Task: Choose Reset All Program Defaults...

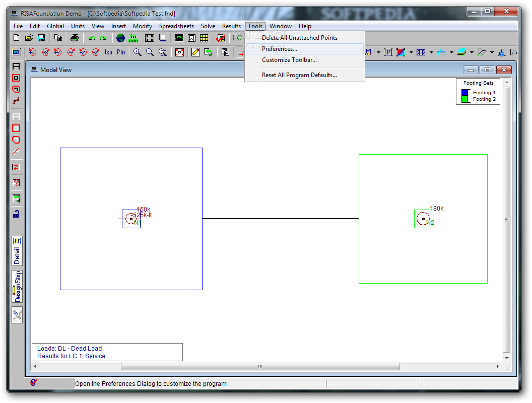Action: click(305, 75)
